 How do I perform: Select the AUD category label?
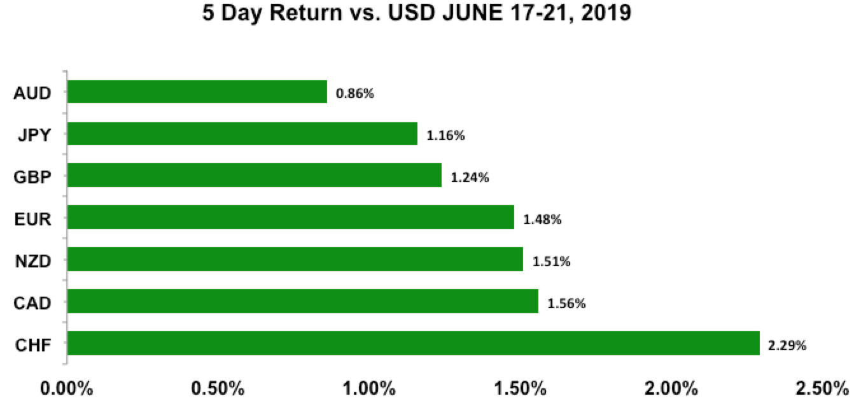(32, 93)
